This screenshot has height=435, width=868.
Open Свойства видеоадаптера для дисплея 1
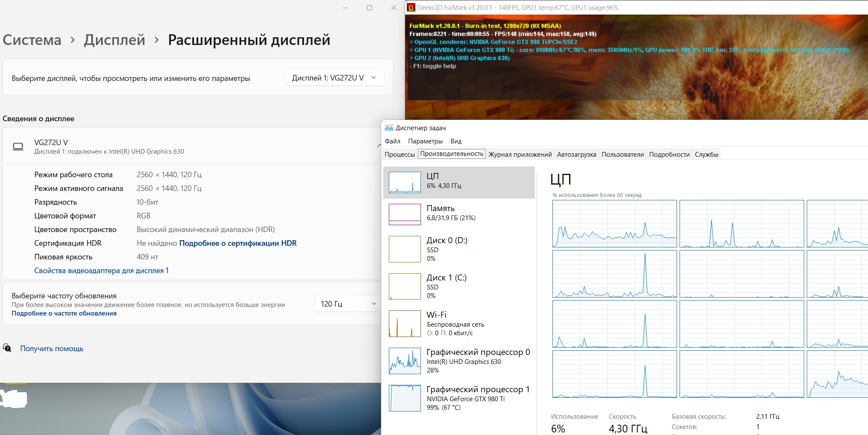[101, 271]
